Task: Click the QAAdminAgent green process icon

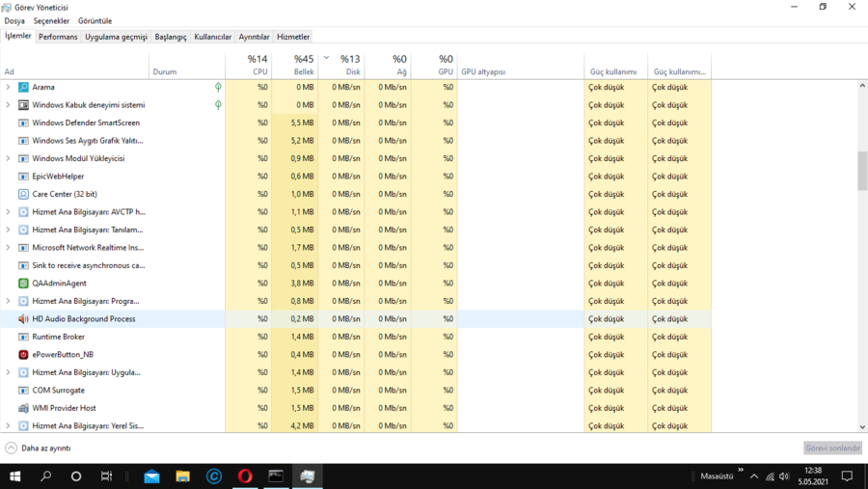Action: point(23,284)
